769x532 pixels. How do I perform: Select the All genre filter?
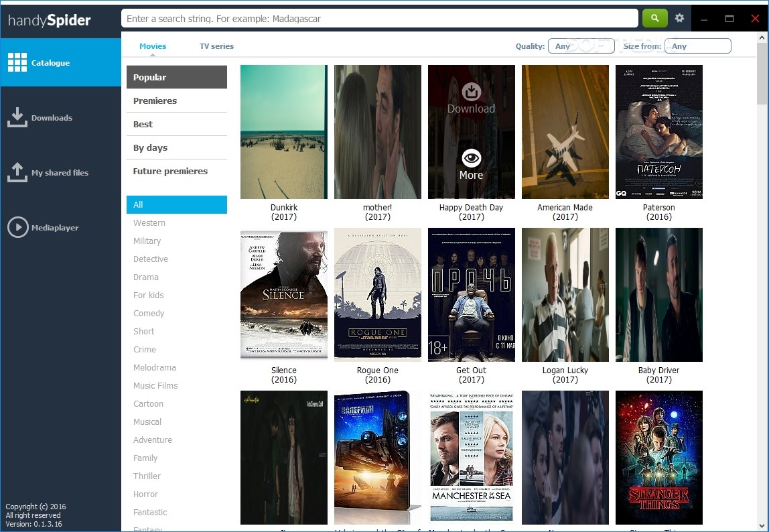[177, 204]
